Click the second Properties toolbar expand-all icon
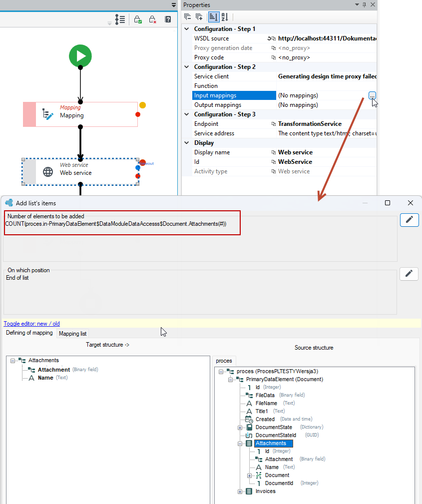The image size is (422, 504). [199, 16]
